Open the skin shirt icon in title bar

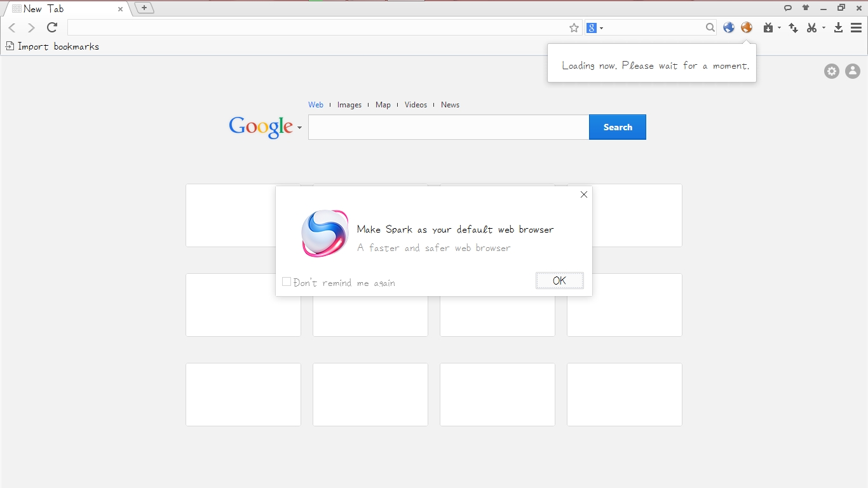pos(806,8)
